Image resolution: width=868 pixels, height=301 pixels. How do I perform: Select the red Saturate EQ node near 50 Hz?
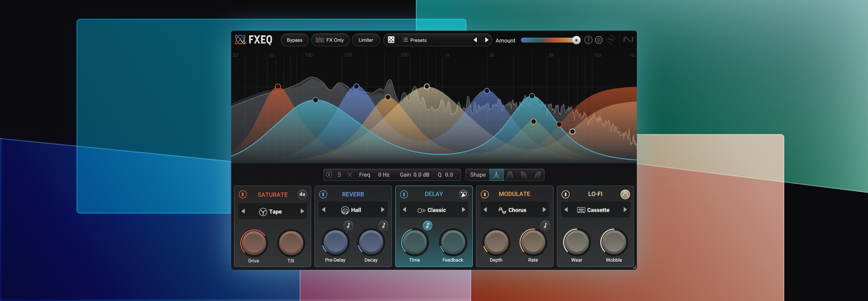(x=278, y=87)
